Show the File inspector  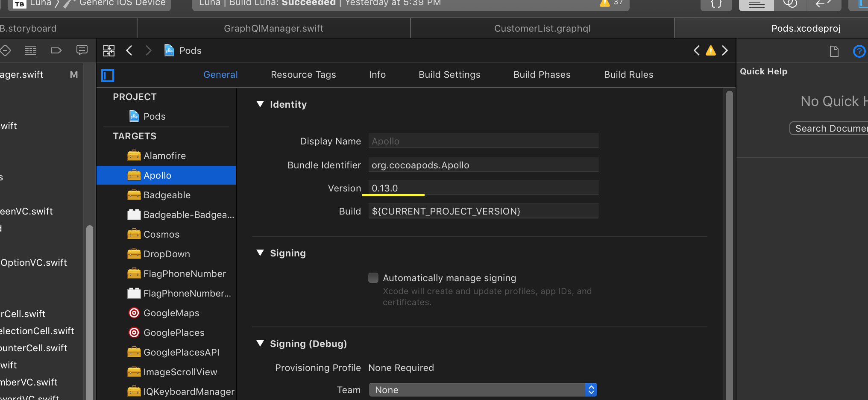click(x=834, y=51)
